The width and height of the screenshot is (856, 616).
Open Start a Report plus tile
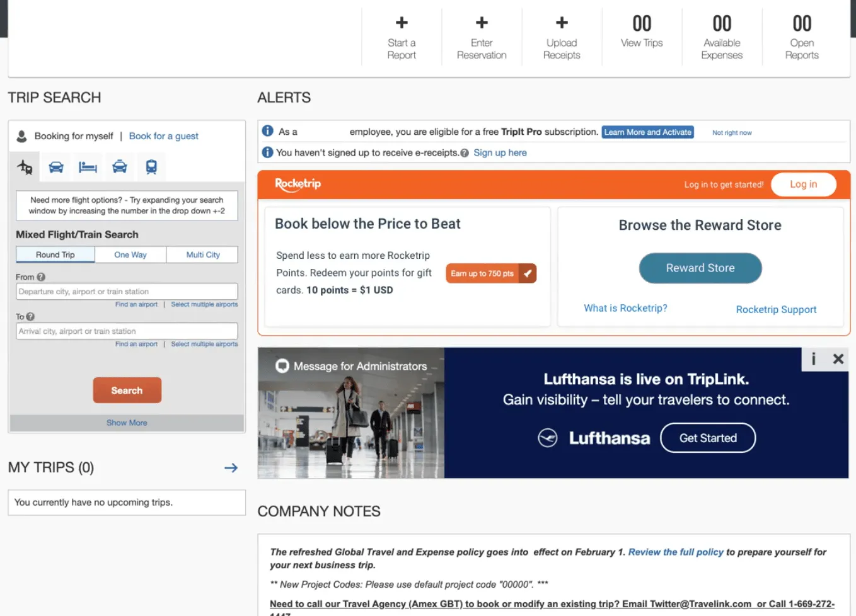point(402,38)
